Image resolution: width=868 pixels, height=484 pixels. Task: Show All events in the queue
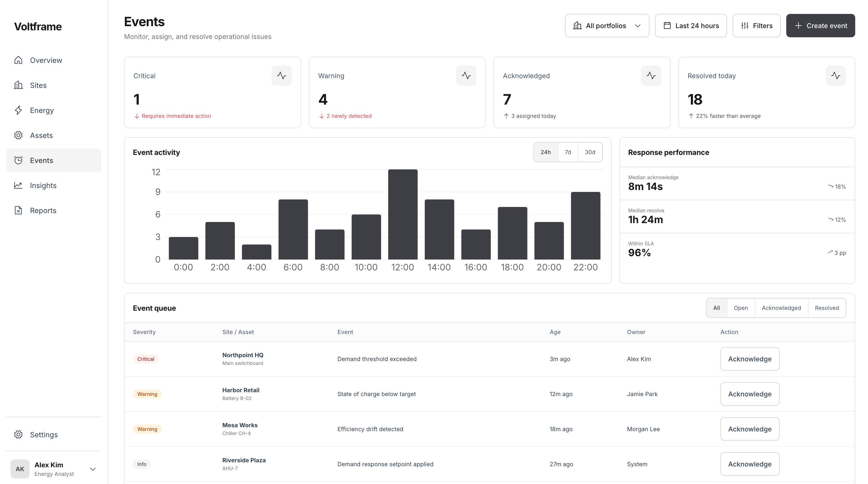(716, 308)
